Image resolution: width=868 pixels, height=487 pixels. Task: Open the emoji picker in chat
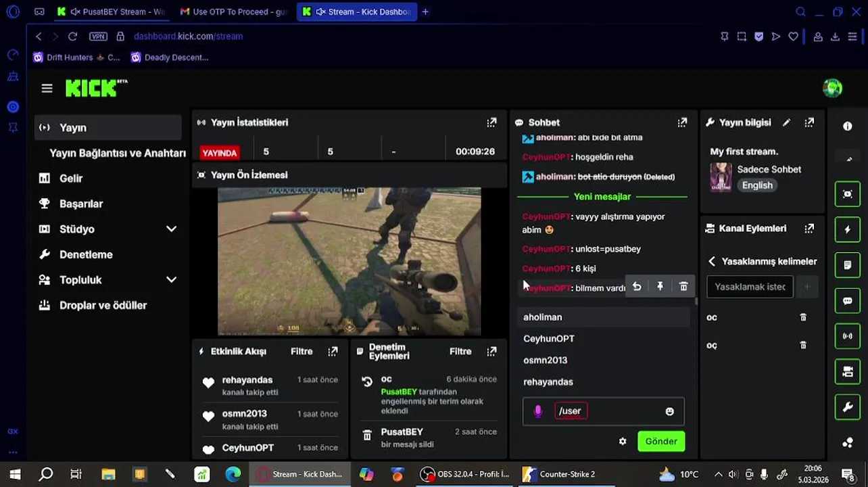(x=669, y=411)
